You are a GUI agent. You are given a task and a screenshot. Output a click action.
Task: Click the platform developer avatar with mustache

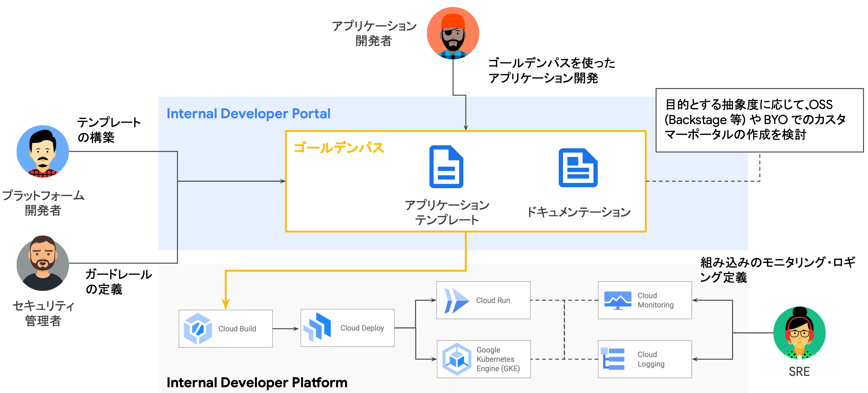click(43, 151)
